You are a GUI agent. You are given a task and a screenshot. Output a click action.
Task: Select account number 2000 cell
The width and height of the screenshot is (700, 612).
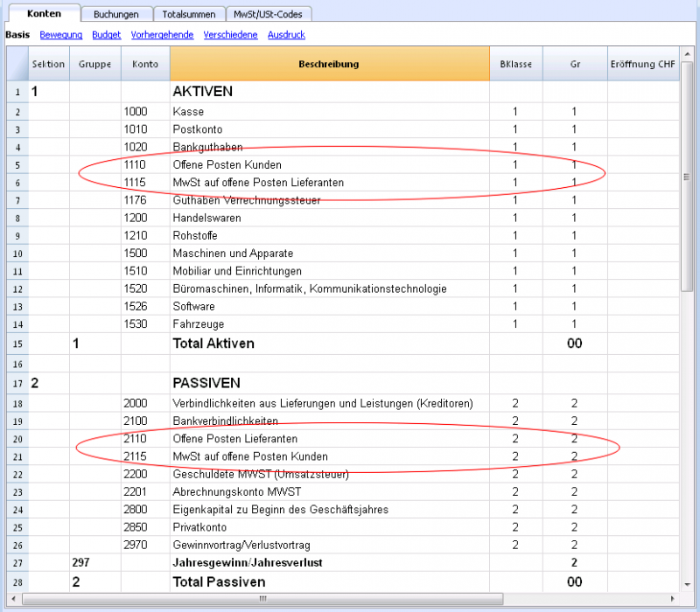[145, 403]
